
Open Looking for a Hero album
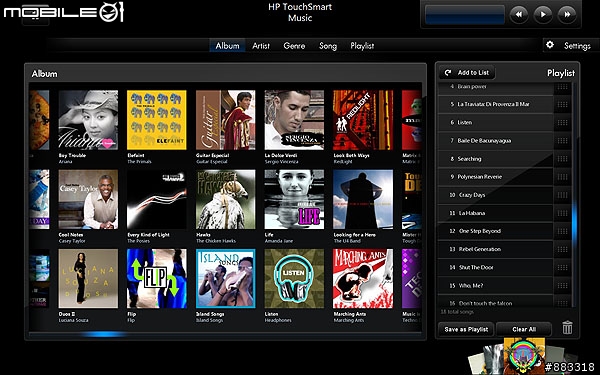363,199
